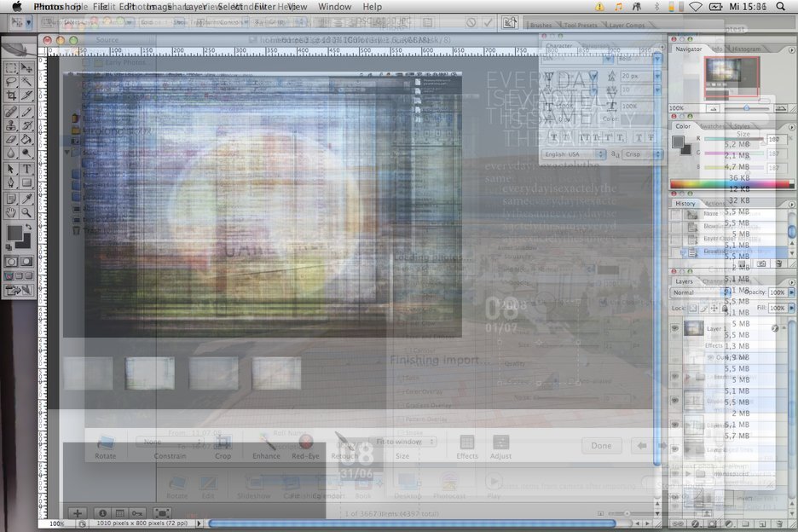Screen dimensions: 798x532
Task: Toggle Faux Bold in Character panel
Action: [553, 137]
